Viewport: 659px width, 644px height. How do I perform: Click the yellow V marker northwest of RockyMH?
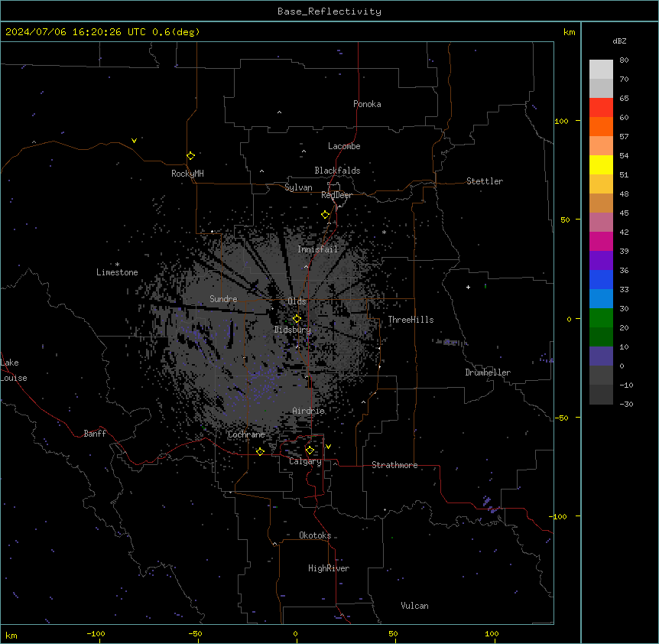pyautogui.click(x=134, y=141)
